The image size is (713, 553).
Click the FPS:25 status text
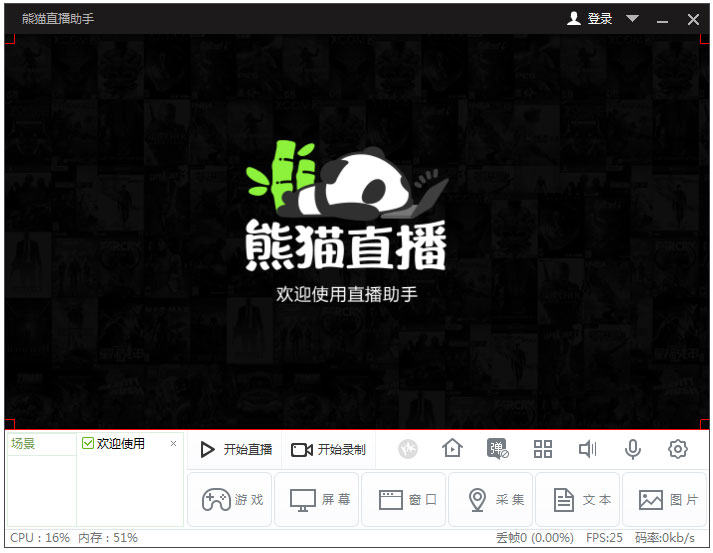click(x=604, y=538)
